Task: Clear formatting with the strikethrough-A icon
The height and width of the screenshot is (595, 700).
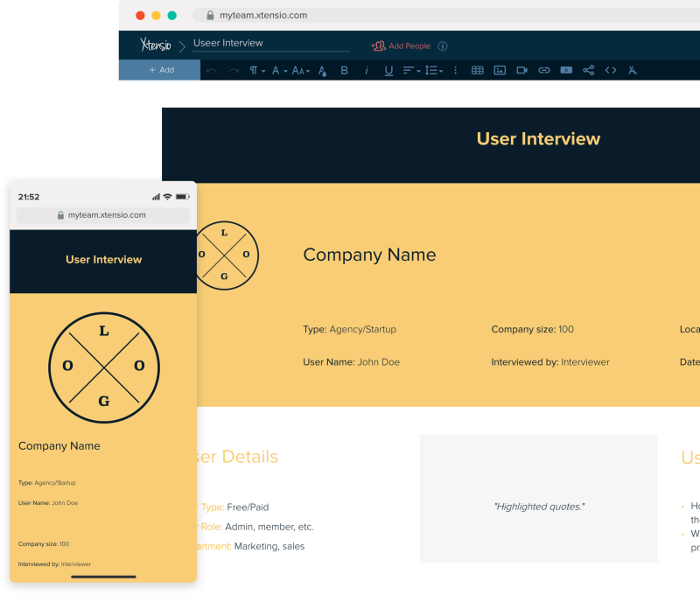Action: 632,70
